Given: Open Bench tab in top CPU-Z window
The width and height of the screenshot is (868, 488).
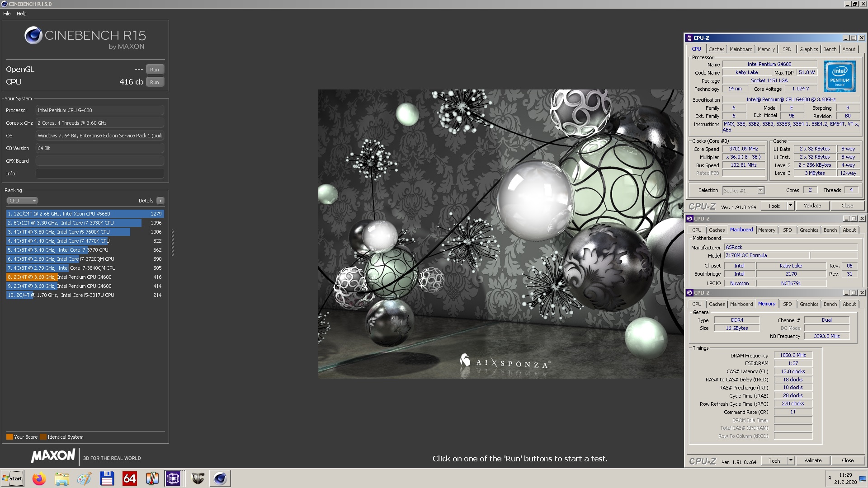Looking at the screenshot, I should [x=830, y=49].
